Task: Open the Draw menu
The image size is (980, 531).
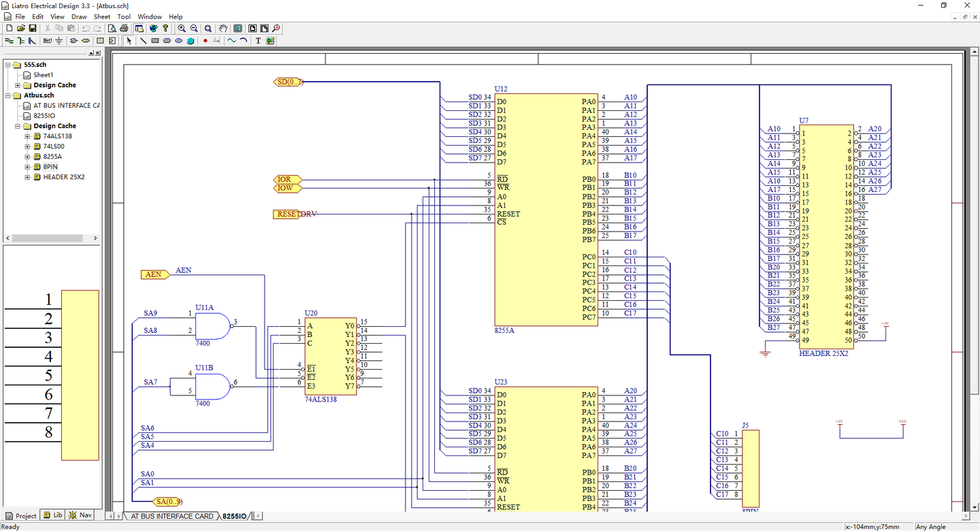Action: pos(79,16)
